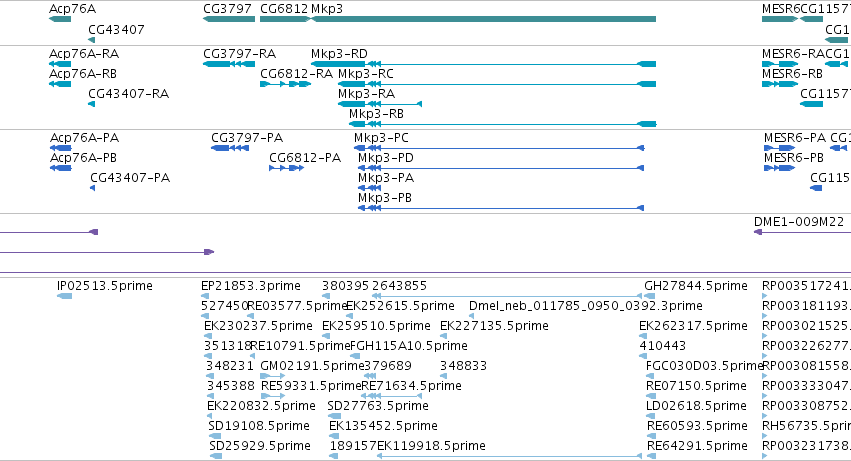Image resolution: width=851 pixels, height=461 pixels.
Task: Click the SD27763.5prime EST label
Action: click(378, 406)
